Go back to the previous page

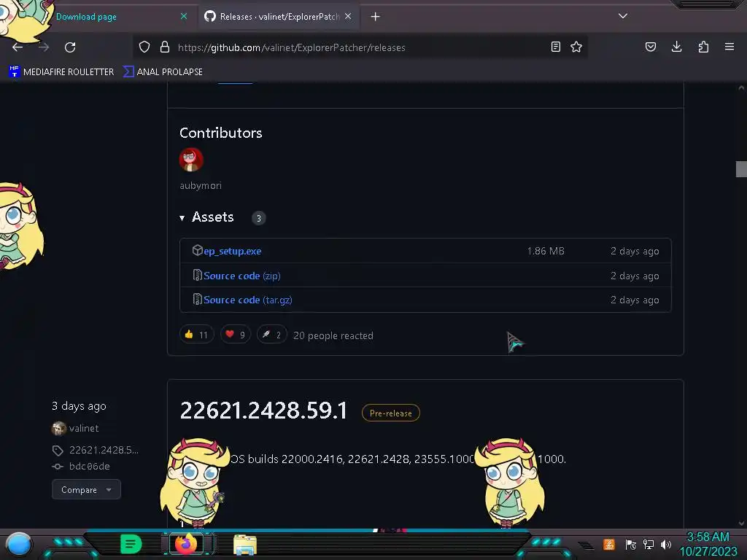(18, 47)
